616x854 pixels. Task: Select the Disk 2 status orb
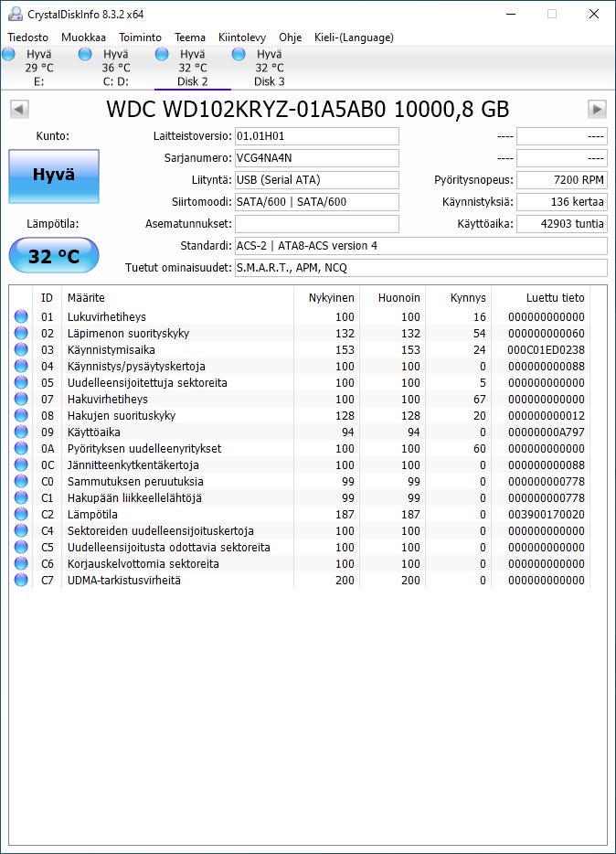point(162,54)
